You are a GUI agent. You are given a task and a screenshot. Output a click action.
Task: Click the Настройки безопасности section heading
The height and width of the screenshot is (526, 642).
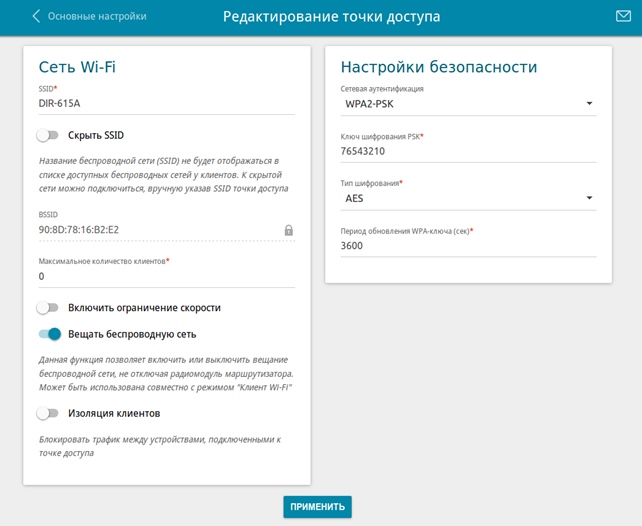point(439,67)
